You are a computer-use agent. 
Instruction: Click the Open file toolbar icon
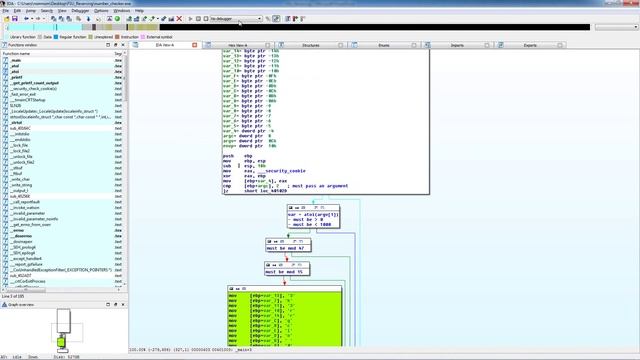tap(7, 19)
